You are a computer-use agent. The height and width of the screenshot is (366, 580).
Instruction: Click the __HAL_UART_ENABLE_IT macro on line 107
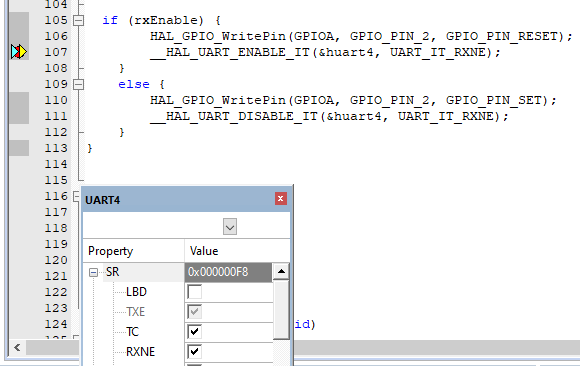click(x=230, y=52)
